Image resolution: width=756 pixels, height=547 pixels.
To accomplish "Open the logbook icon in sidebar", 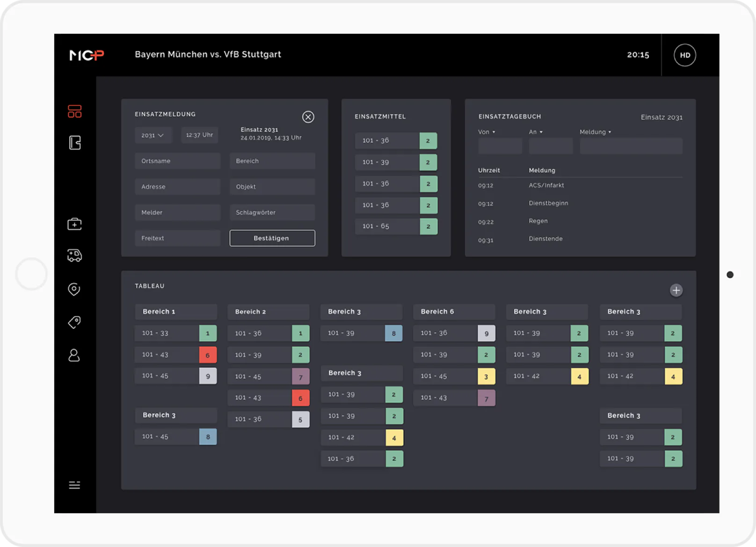I will coord(75,143).
